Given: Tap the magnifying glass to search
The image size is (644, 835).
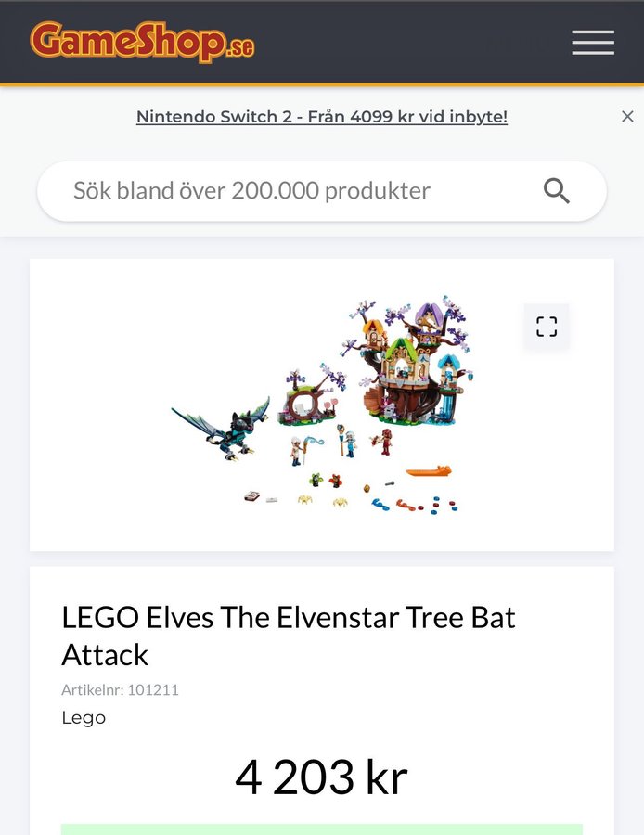Looking at the screenshot, I should click(557, 190).
